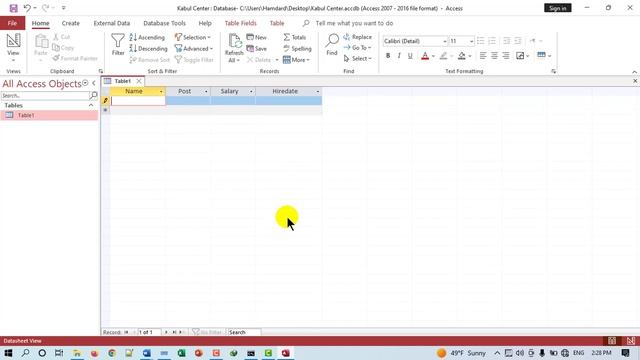This screenshot has width=640, height=360.
Task: Collapse the navigation pane shutter
Action: (x=94, y=83)
